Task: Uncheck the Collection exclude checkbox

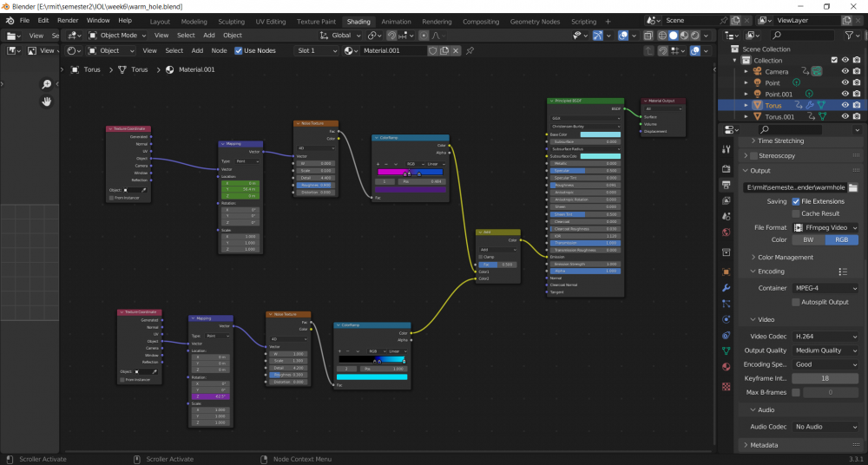Action: coord(834,60)
